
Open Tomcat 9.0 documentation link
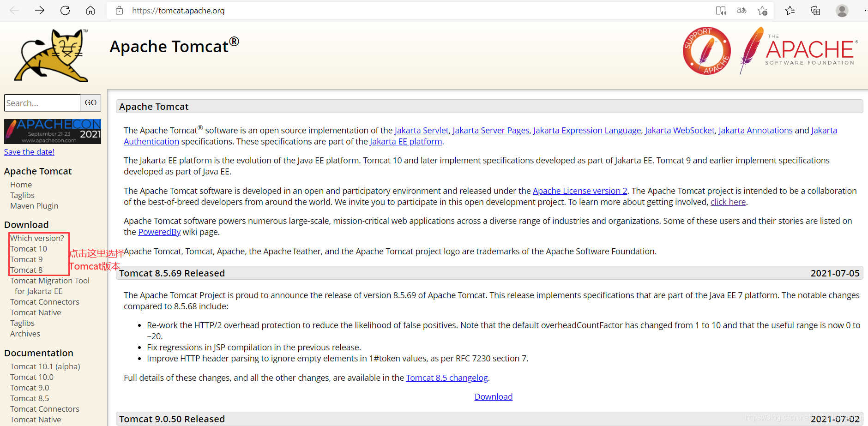coord(30,388)
